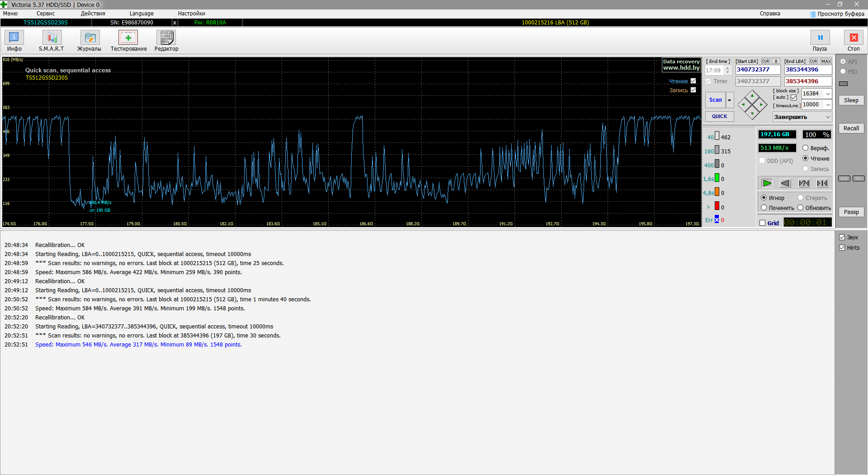Click the down arrow of the navigation diamond
The height and width of the screenshot is (475, 868).
(x=752, y=114)
